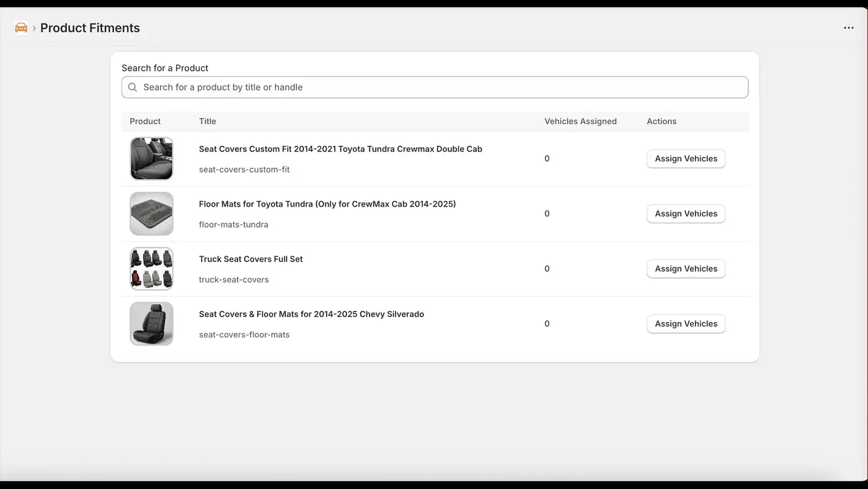The image size is (868, 489).
Task: Click the floor-mats-tundra handle text
Action: point(233,225)
